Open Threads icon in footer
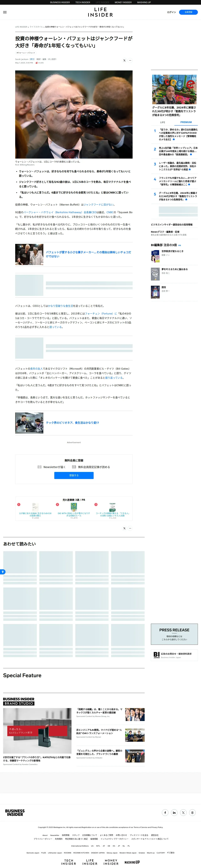Image resolution: width=201 pixels, height=868 pixels. click(x=192, y=812)
